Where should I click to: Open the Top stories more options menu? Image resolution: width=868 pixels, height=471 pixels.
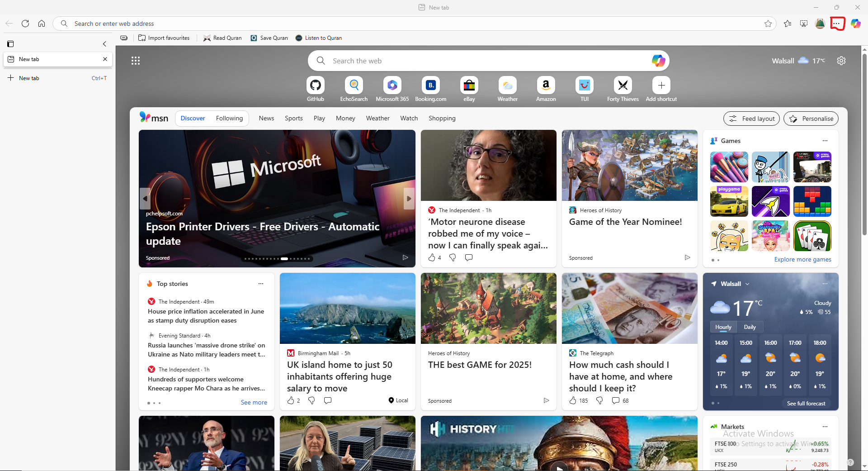pos(260,284)
